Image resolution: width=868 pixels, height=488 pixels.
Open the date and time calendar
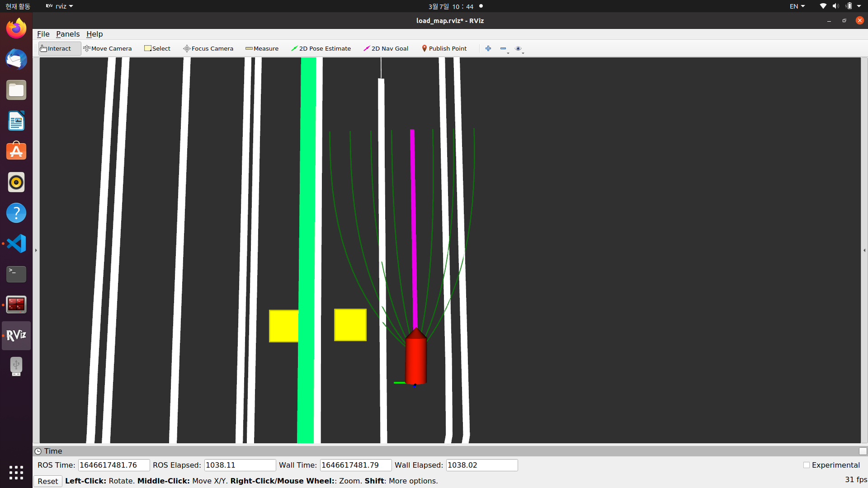[x=451, y=6]
